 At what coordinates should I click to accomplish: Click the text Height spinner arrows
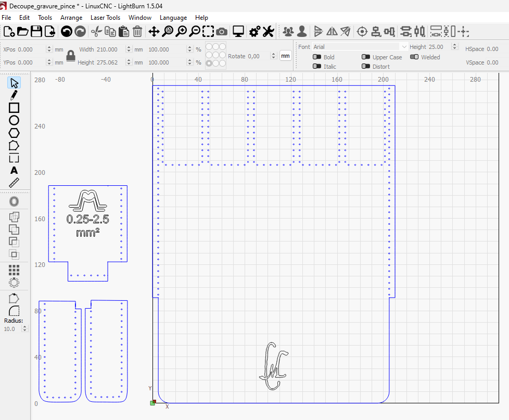454,47
